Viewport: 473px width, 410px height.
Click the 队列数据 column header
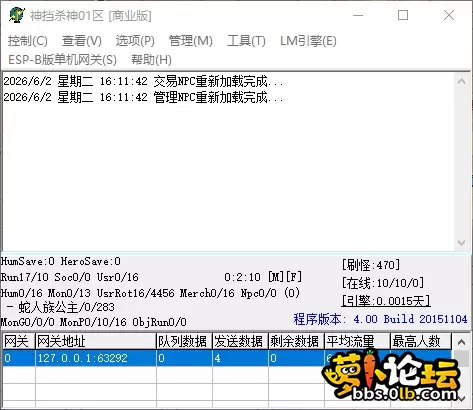click(184, 341)
